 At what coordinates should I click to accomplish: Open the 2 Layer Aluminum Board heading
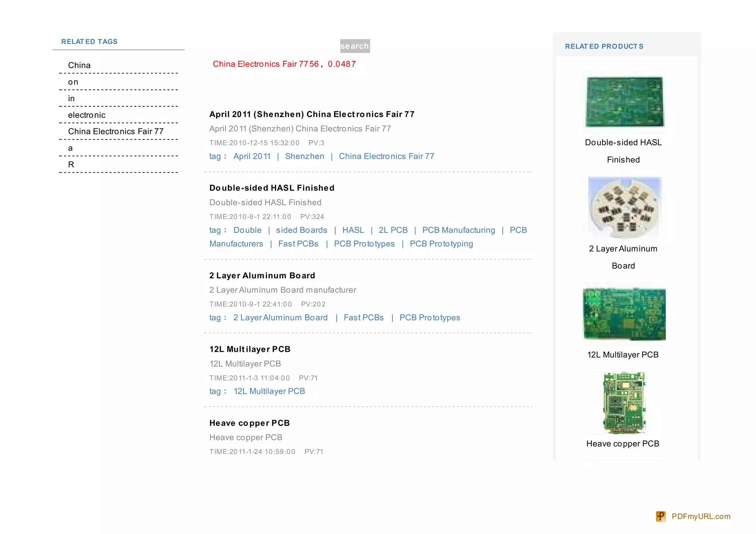click(262, 276)
